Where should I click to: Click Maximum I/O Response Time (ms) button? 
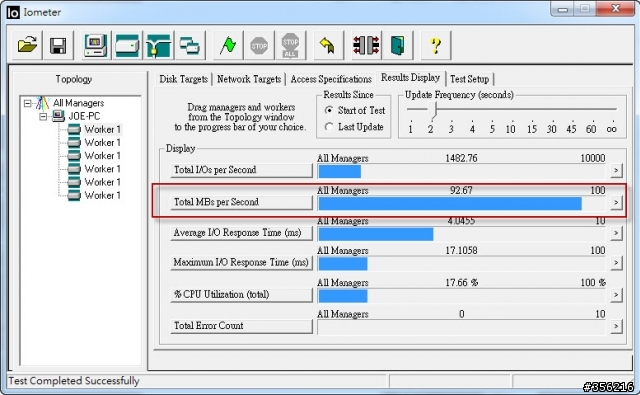point(241,262)
